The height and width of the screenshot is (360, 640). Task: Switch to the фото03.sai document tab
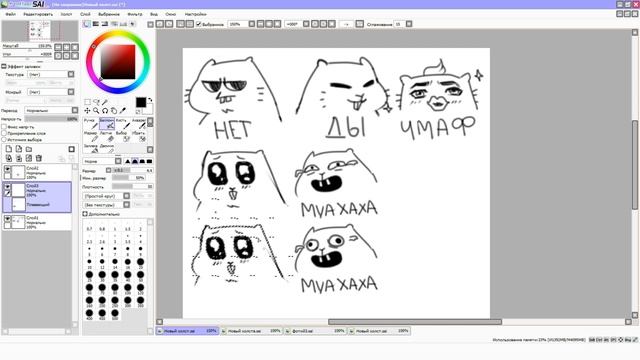315,331
